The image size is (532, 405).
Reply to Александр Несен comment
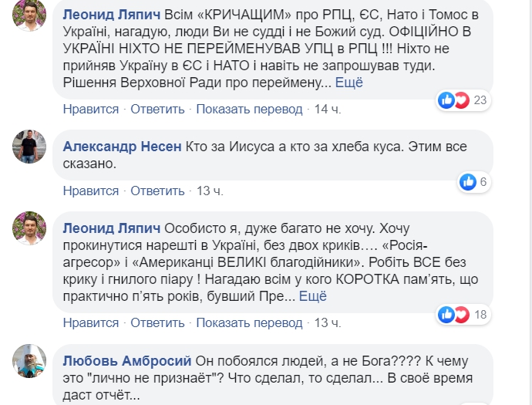point(158,191)
